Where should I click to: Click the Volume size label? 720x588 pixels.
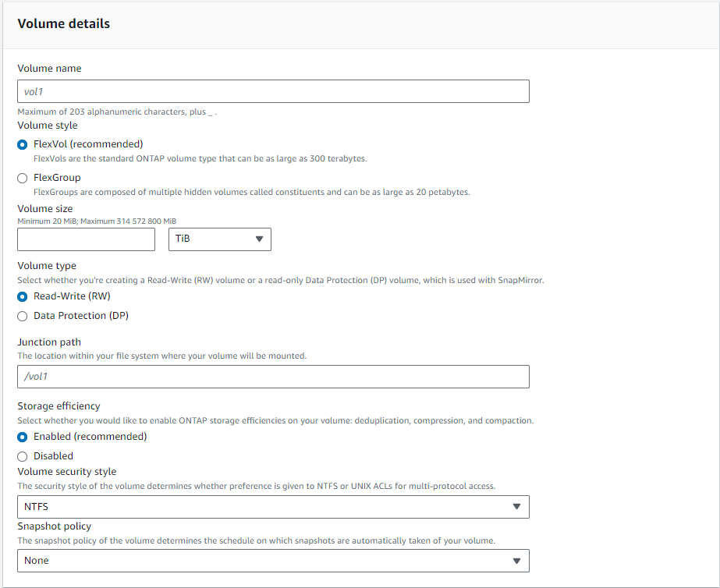pos(45,209)
